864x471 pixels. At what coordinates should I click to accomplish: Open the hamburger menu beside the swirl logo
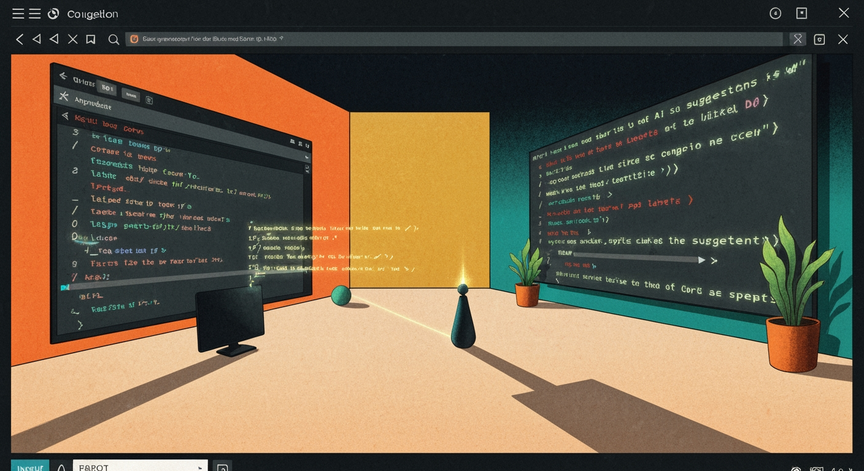35,14
